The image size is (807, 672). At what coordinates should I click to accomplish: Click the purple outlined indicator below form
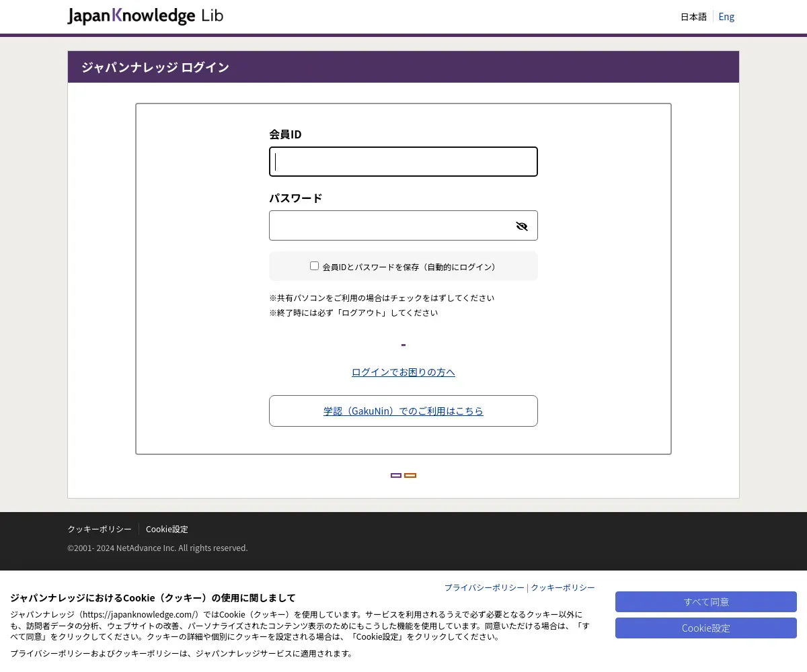point(396,475)
